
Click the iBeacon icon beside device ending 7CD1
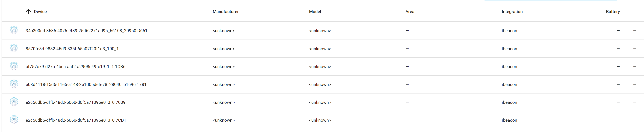[14, 120]
